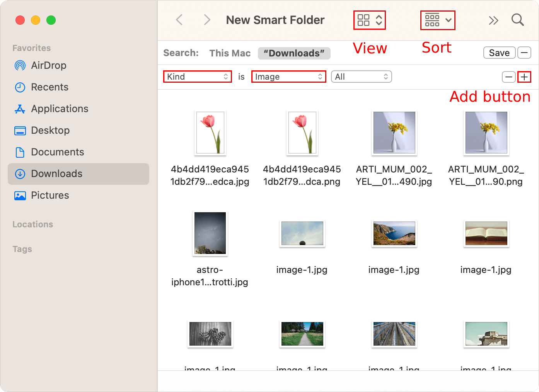Open the Kind criteria dropdown
Screen dimensions: 539x392
pos(198,77)
